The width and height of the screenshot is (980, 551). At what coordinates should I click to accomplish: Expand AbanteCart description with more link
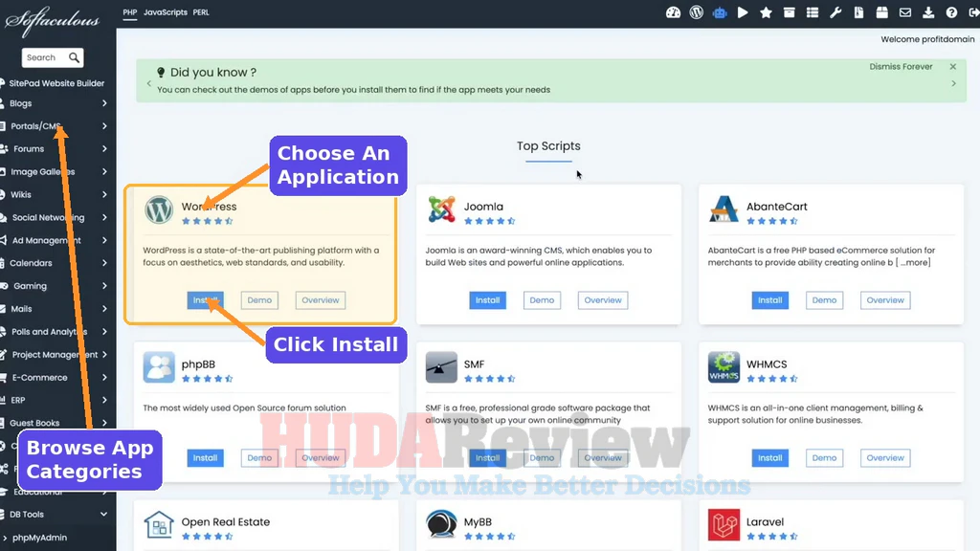coord(915,262)
